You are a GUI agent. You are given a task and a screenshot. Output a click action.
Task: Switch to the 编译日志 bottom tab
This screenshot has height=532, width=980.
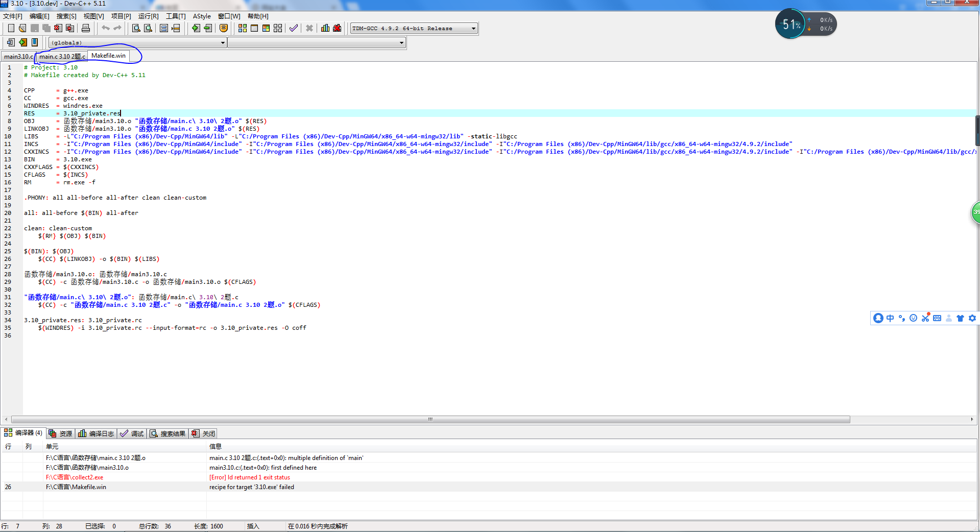(97, 433)
